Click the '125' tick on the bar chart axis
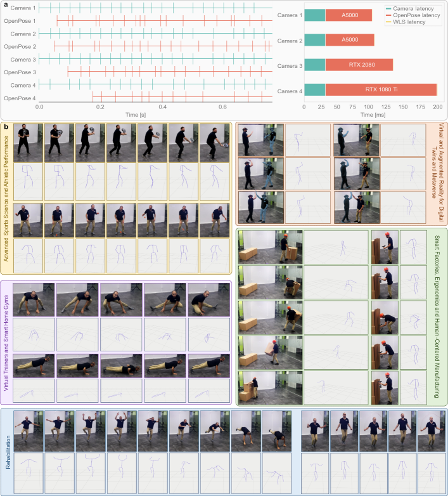Viewport: 448px width, 496px height. [x=386, y=107]
